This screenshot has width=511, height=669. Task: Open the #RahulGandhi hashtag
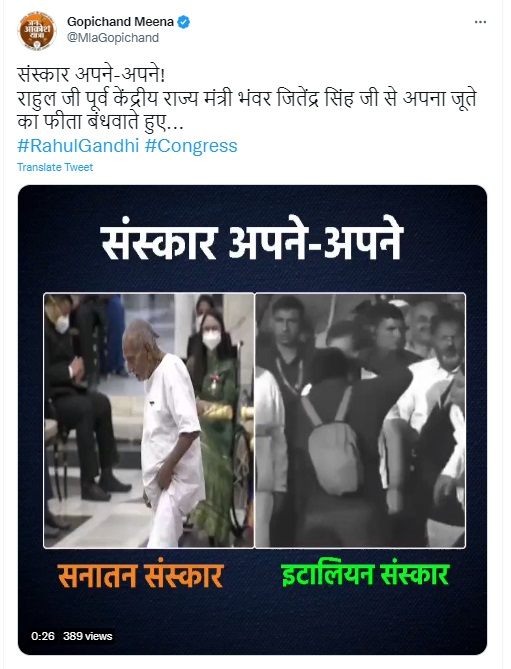78,146
